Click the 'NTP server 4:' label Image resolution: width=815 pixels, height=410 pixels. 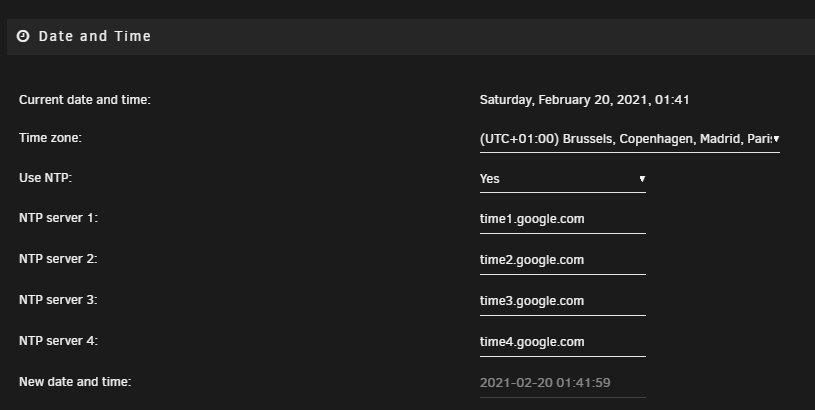58,341
